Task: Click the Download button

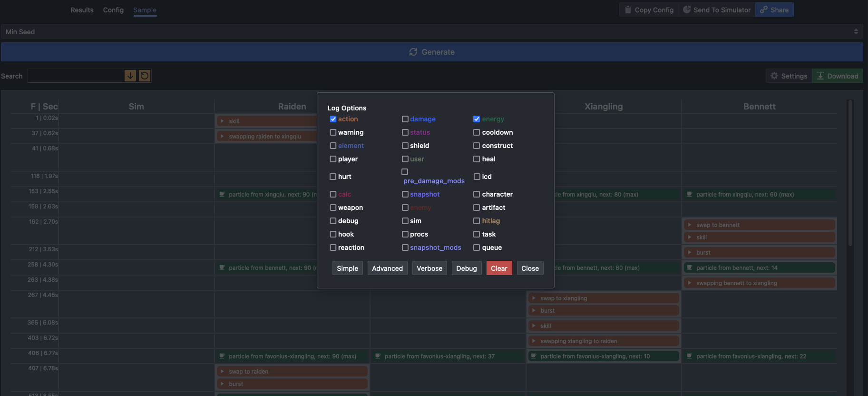Action: pyautogui.click(x=838, y=76)
